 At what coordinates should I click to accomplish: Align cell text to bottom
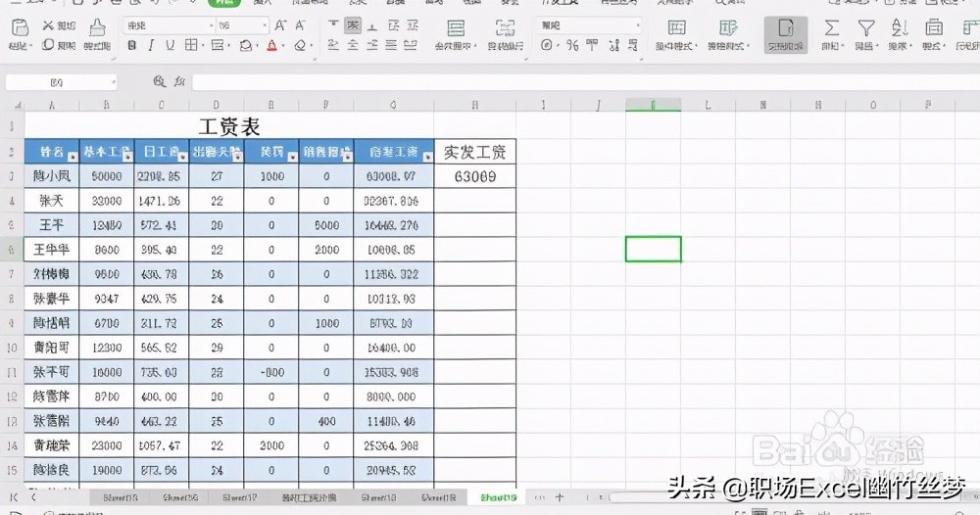[x=372, y=25]
